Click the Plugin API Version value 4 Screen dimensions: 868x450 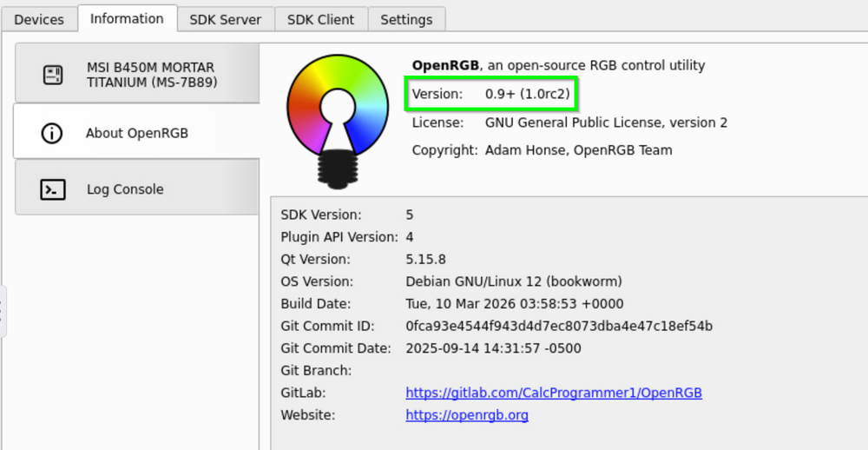point(410,237)
